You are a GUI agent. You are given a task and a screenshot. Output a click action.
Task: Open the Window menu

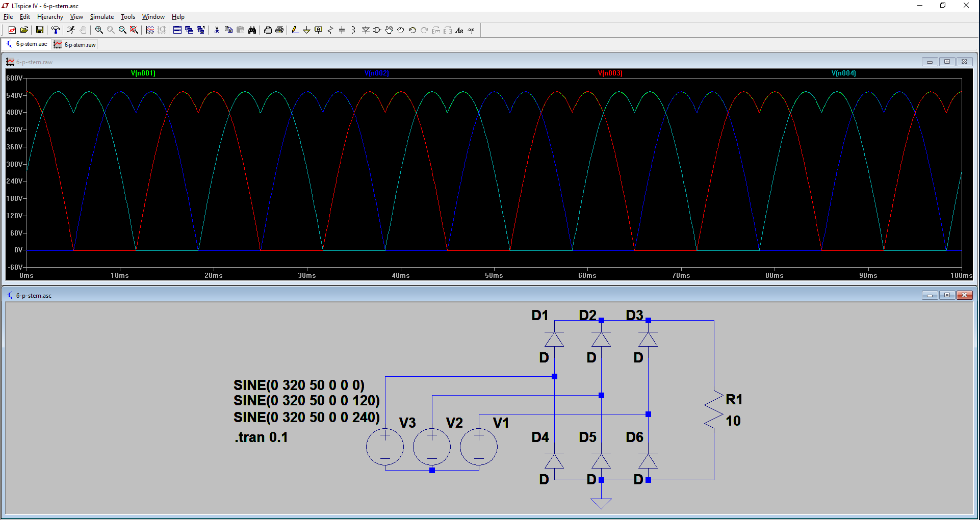(x=153, y=17)
